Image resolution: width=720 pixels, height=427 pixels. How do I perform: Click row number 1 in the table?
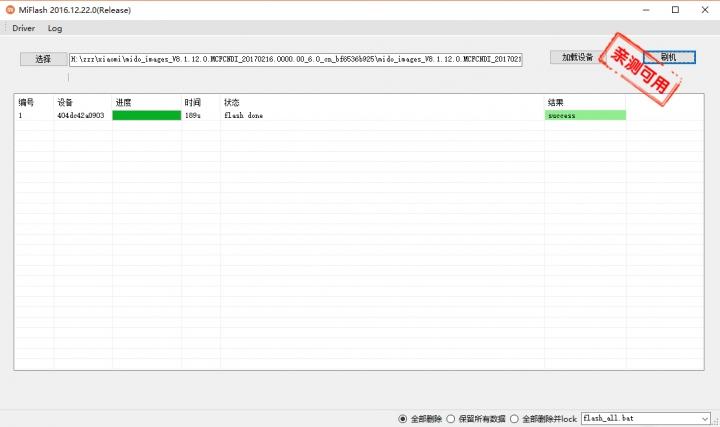pyautogui.click(x=20, y=115)
